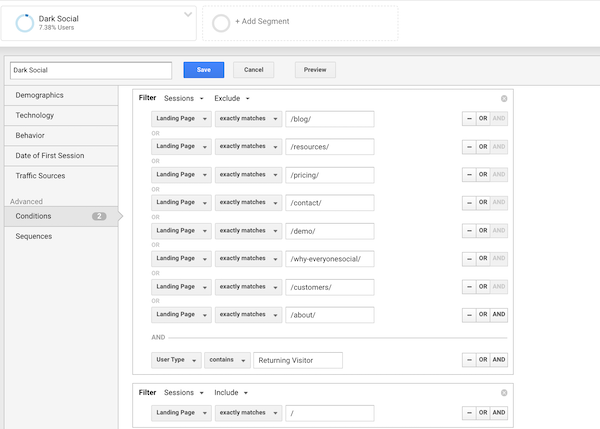This screenshot has height=429, width=600.
Task: Add AND condition on the /about/ row
Action: pyautogui.click(x=499, y=315)
